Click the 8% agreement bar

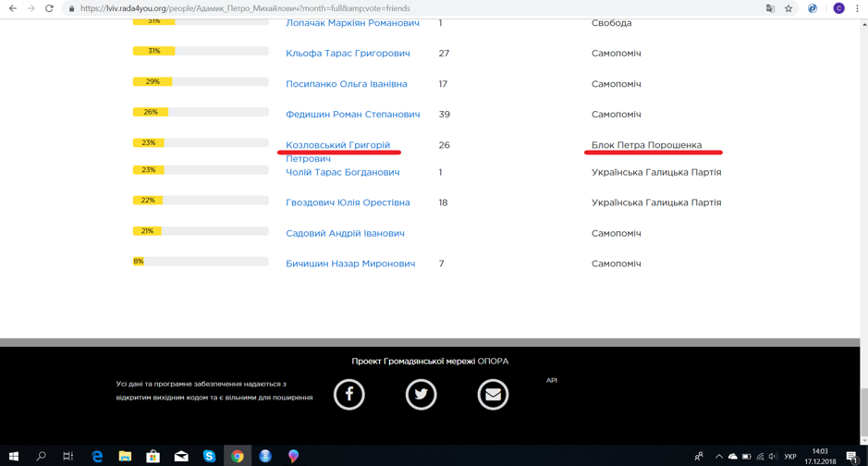(201, 262)
